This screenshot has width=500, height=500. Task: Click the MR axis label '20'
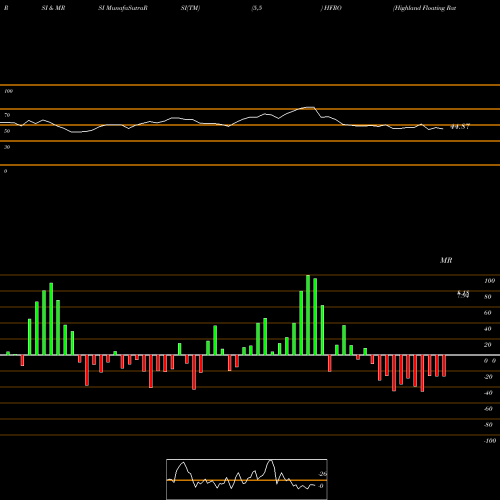(488, 345)
